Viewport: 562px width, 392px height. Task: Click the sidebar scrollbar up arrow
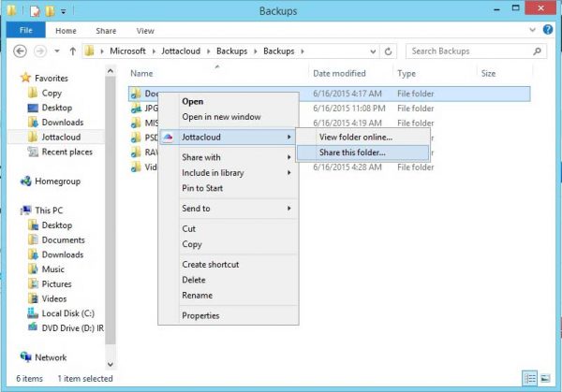point(111,71)
